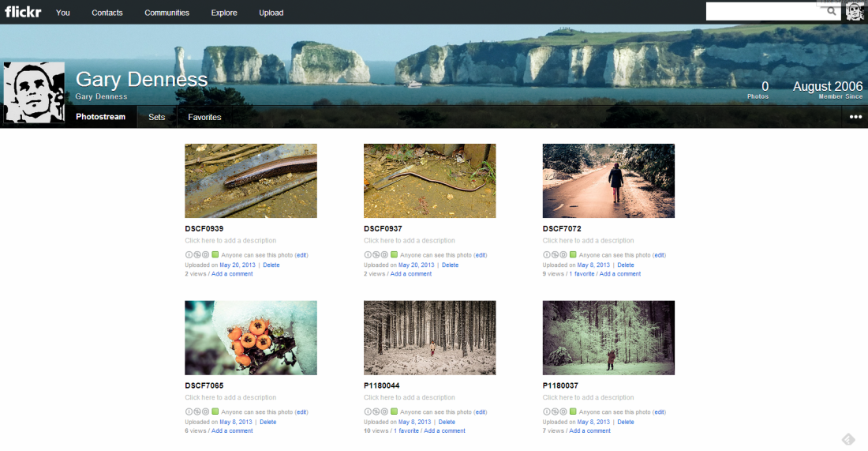Delete photo DSCF7065
868x451 pixels.
click(268, 422)
